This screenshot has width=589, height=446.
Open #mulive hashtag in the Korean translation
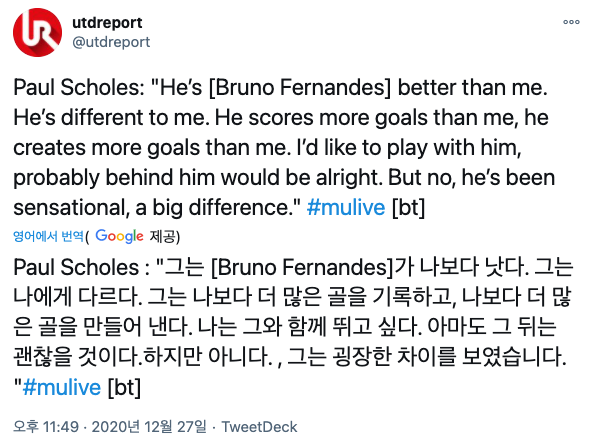(62, 387)
